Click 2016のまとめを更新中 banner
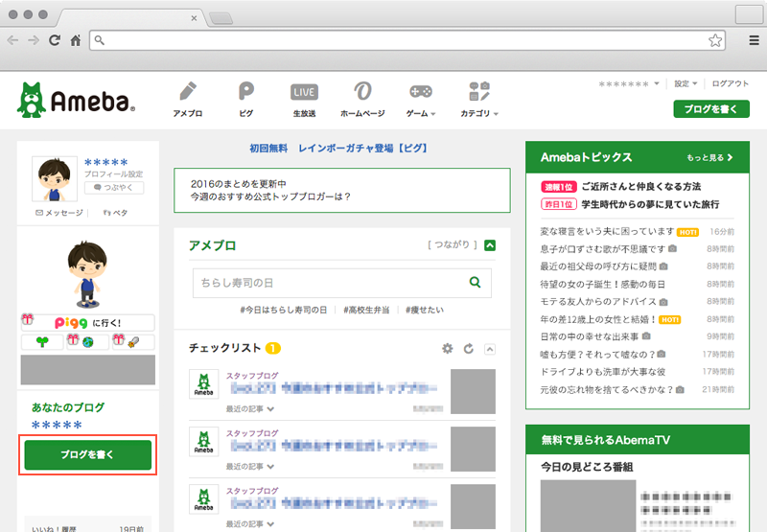 click(342, 190)
